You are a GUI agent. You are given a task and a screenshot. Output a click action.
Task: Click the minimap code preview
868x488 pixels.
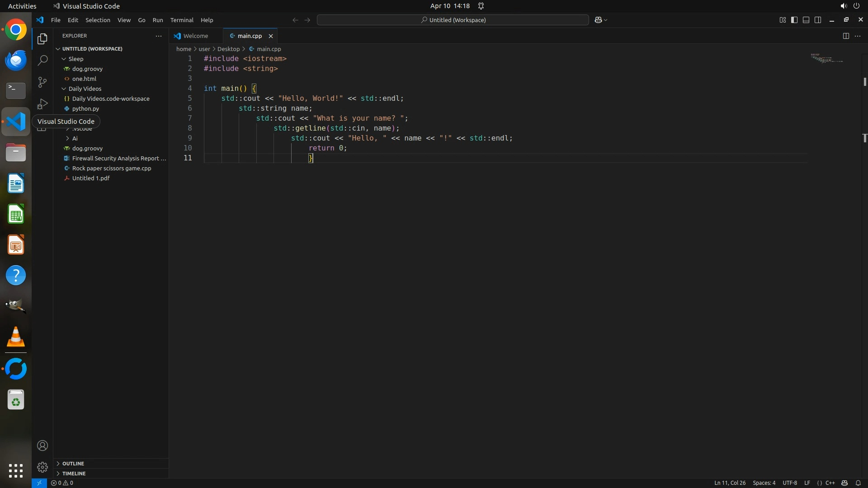826,58
